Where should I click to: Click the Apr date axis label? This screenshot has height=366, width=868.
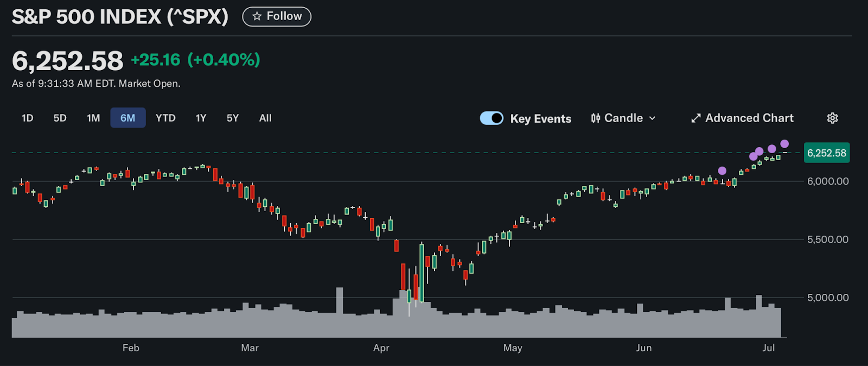(x=381, y=348)
